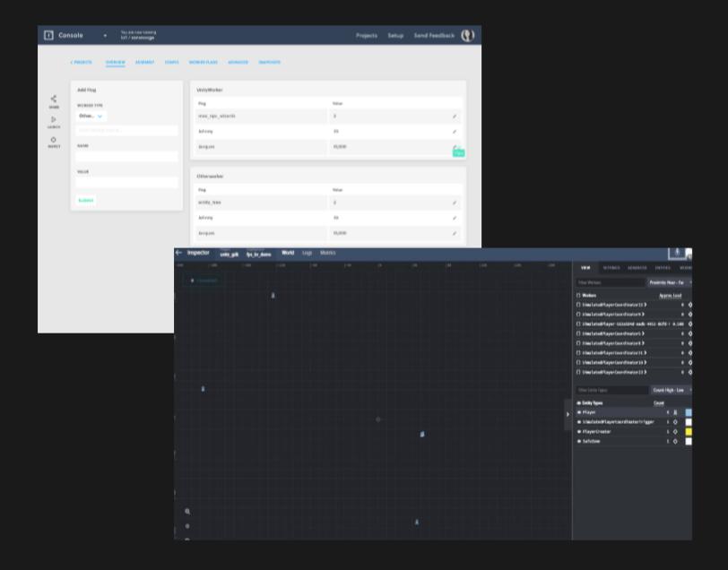The width and height of the screenshot is (728, 570).
Task: Edit the first Otherworker flag row
Action: pyautogui.click(x=455, y=203)
